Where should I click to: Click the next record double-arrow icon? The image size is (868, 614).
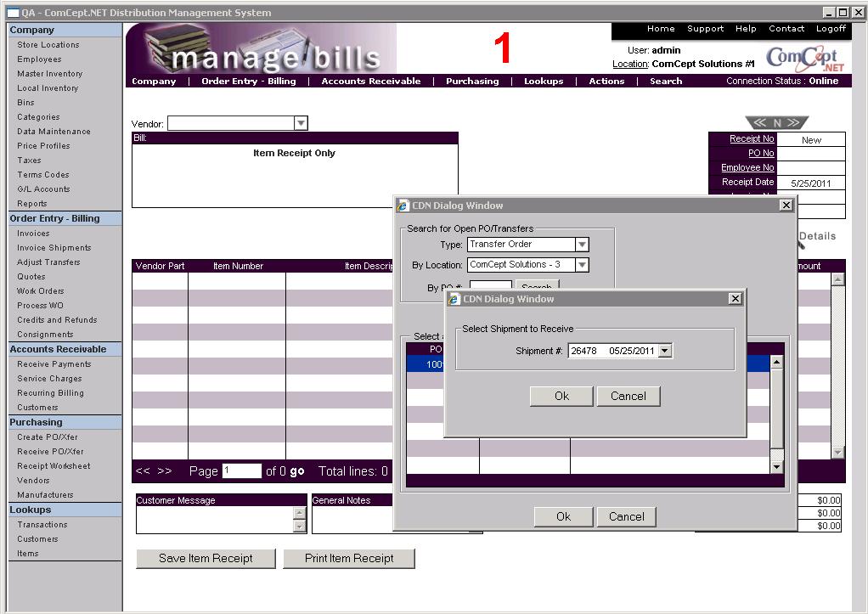[x=793, y=123]
